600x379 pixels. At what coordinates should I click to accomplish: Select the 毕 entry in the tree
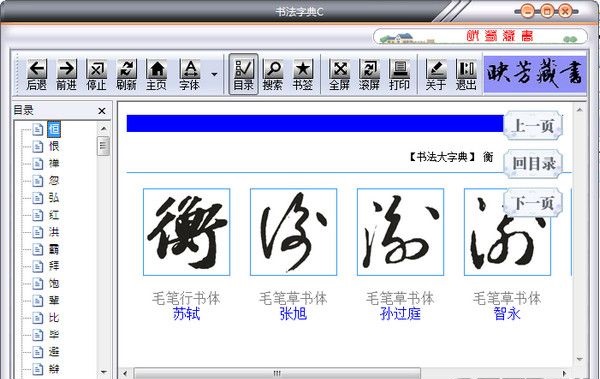point(54,335)
